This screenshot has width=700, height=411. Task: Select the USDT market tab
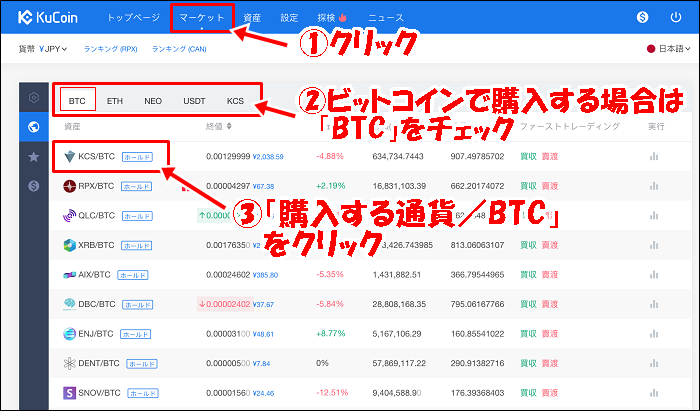coord(194,101)
